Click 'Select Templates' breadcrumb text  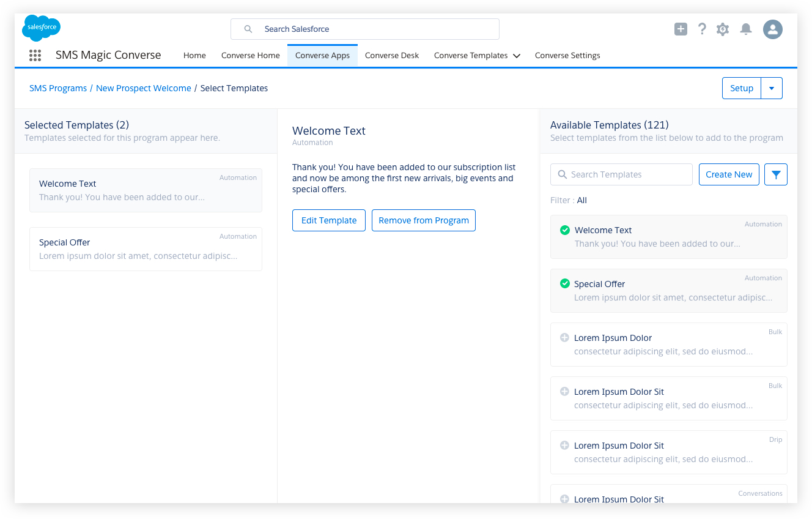[234, 88]
